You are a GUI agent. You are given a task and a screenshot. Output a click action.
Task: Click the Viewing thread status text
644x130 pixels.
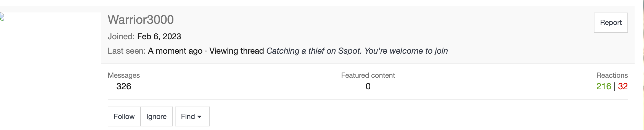tap(237, 51)
